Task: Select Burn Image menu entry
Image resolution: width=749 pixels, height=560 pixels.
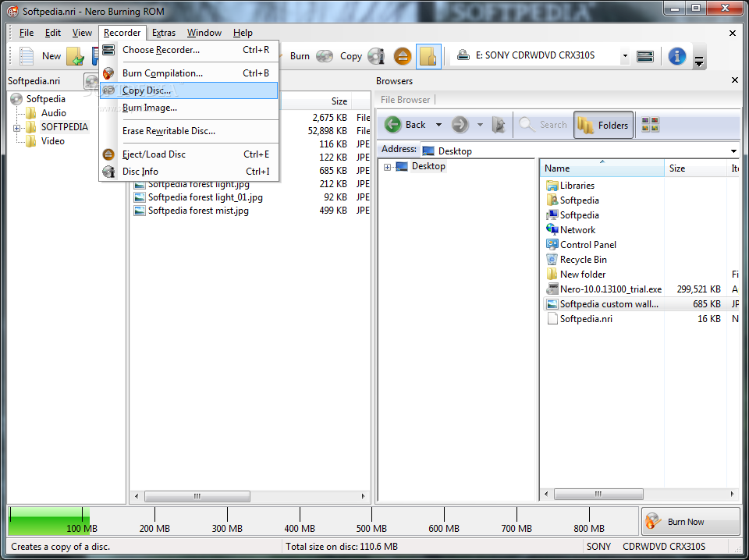Action: pos(189,108)
